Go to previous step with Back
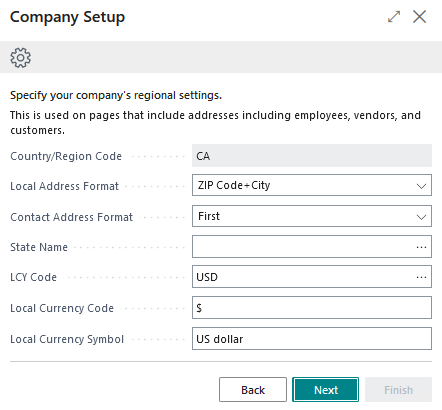 coord(253,390)
